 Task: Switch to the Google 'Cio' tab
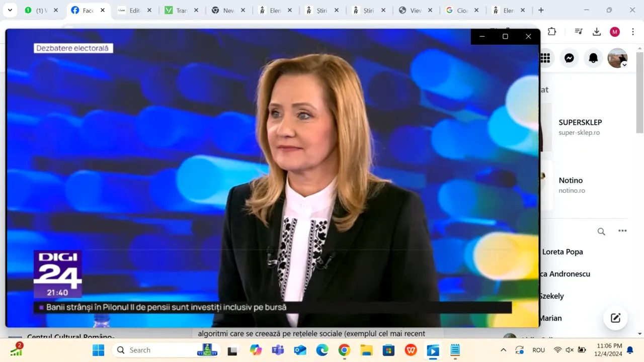(458, 10)
